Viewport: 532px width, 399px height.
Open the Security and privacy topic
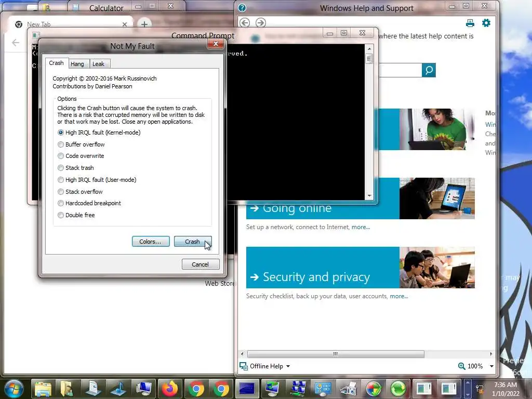tap(316, 277)
